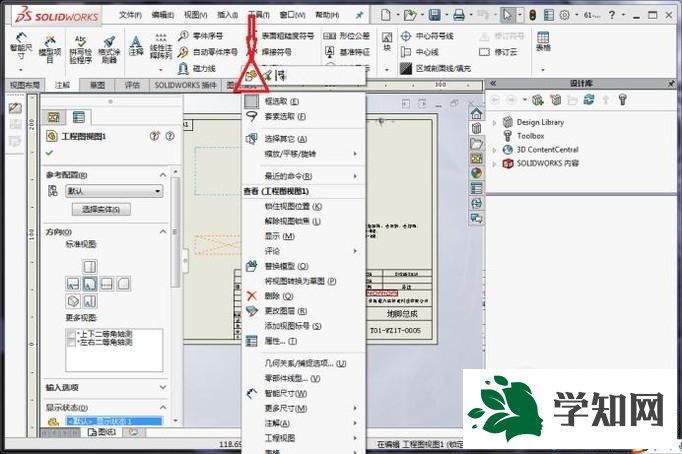Collapse the 方向 section

(163, 231)
